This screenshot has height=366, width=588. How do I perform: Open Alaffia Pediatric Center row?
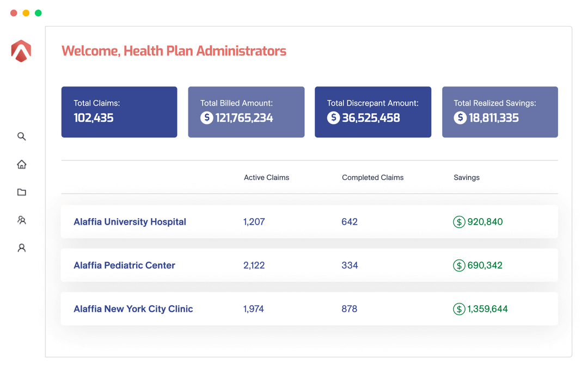(124, 265)
